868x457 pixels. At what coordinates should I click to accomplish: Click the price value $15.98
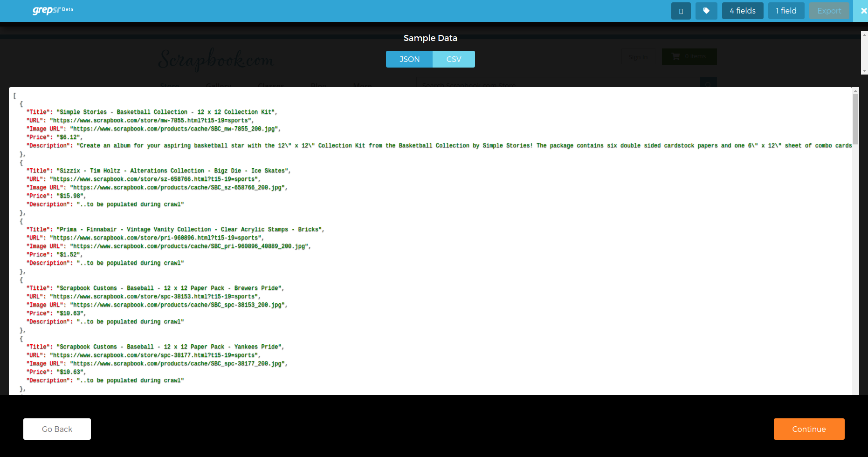pos(70,196)
